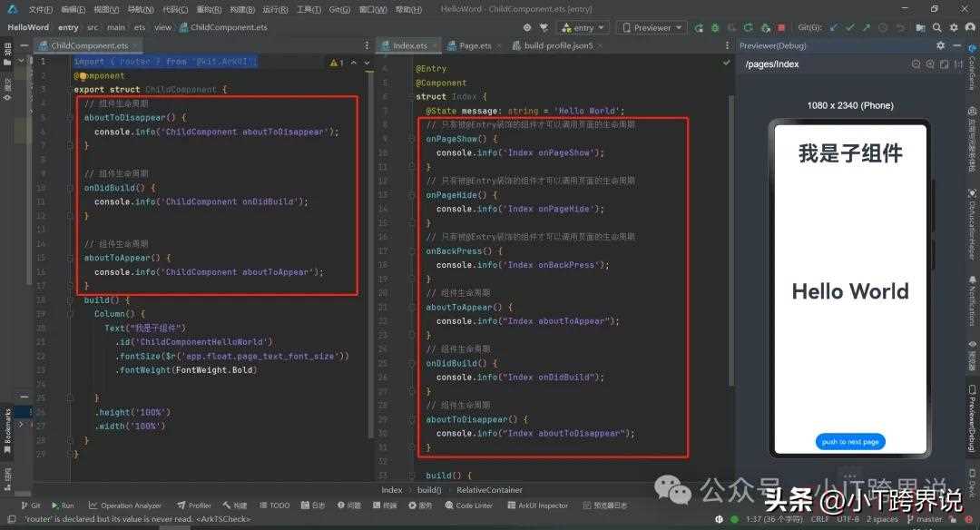Image resolution: width=980 pixels, height=530 pixels.
Task: Switch to the Index.ets editor tab
Action: 409,45
